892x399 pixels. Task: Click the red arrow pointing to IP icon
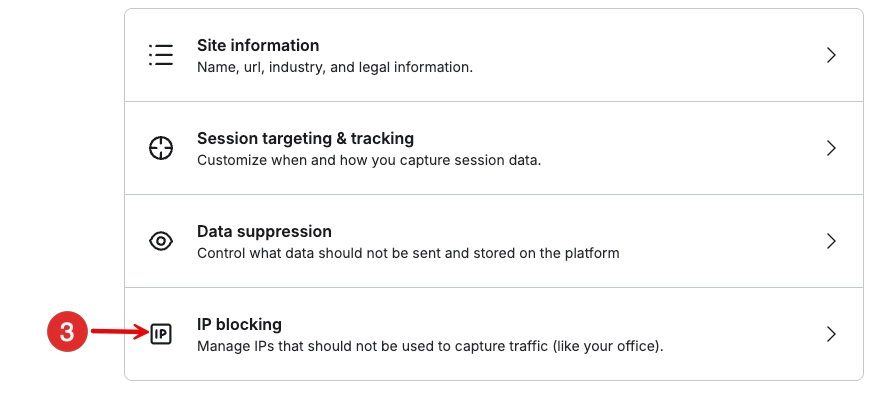119,331
